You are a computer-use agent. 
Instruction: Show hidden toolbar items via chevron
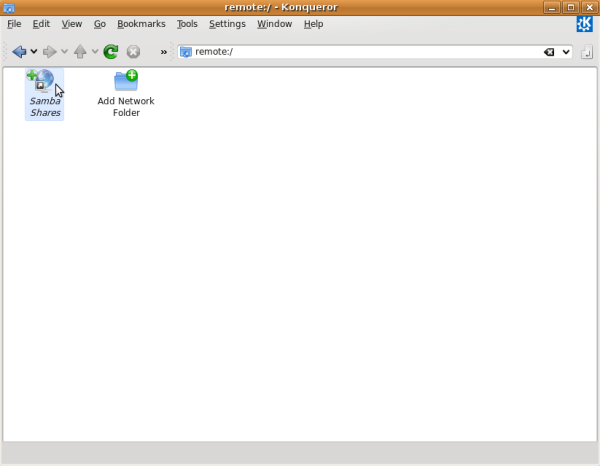(x=163, y=52)
